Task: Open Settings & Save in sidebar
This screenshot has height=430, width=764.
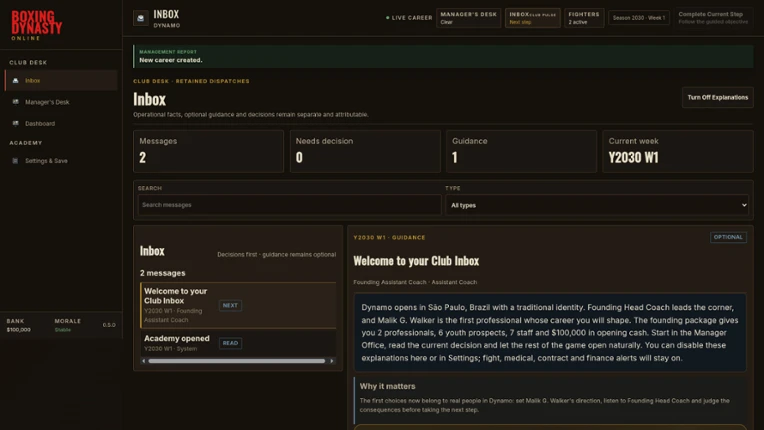Action: 61,161
